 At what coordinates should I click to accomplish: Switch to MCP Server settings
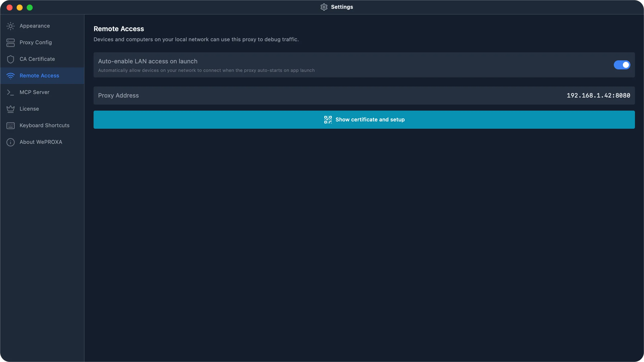[42, 92]
